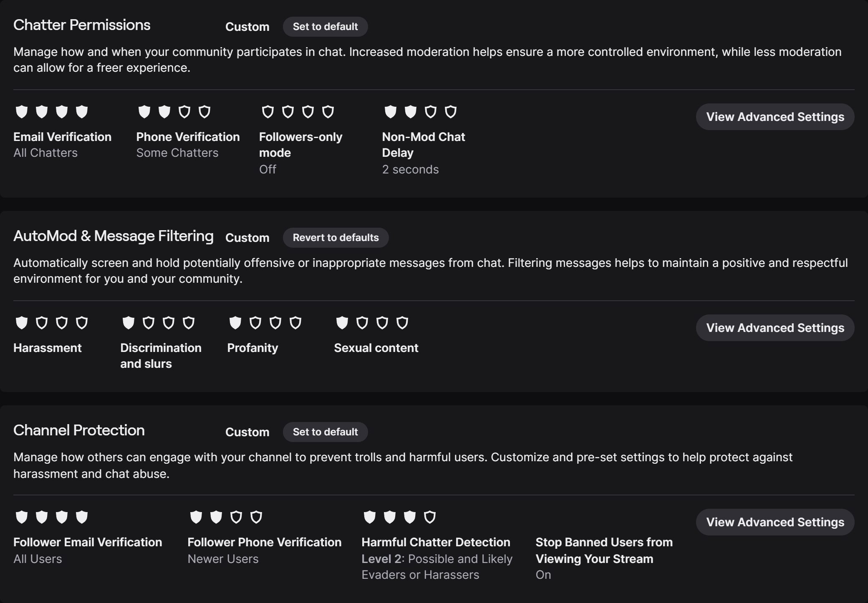Viewport: 868px width, 603px height.
Task: Click the Followers-only mode label
Action: [x=300, y=145]
